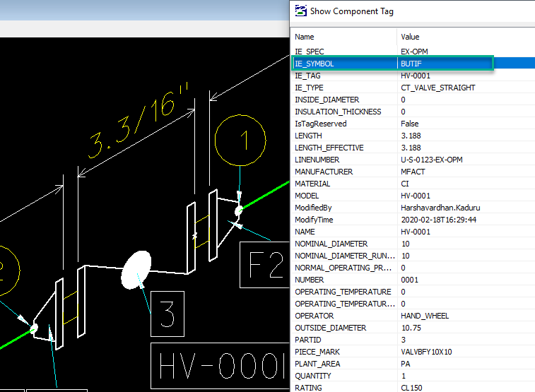This screenshot has width=535, height=392.
Task: Select the LENGTH property name
Action: click(308, 136)
